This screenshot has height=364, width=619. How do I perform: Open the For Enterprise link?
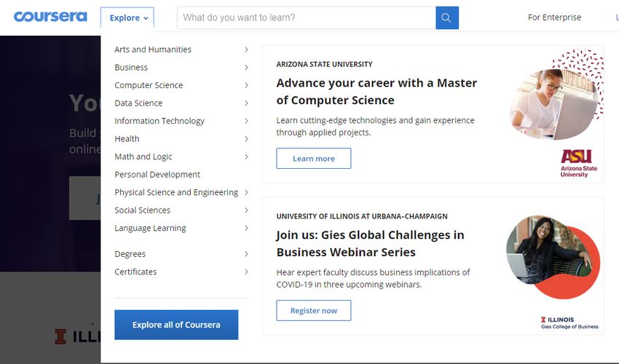(x=554, y=17)
